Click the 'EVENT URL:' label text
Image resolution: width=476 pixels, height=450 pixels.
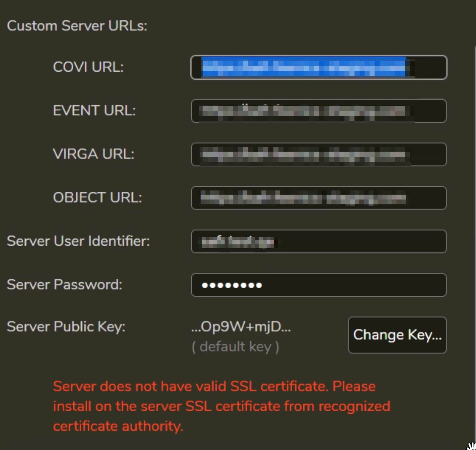coord(94,110)
